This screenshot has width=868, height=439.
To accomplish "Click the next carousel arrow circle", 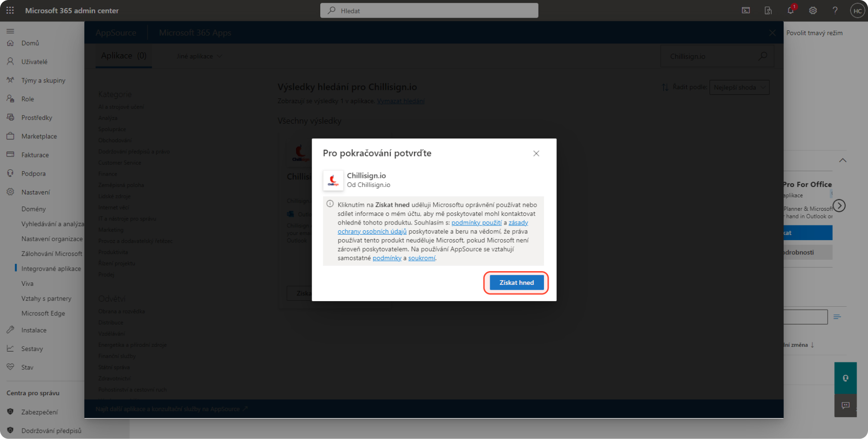I will click(839, 205).
